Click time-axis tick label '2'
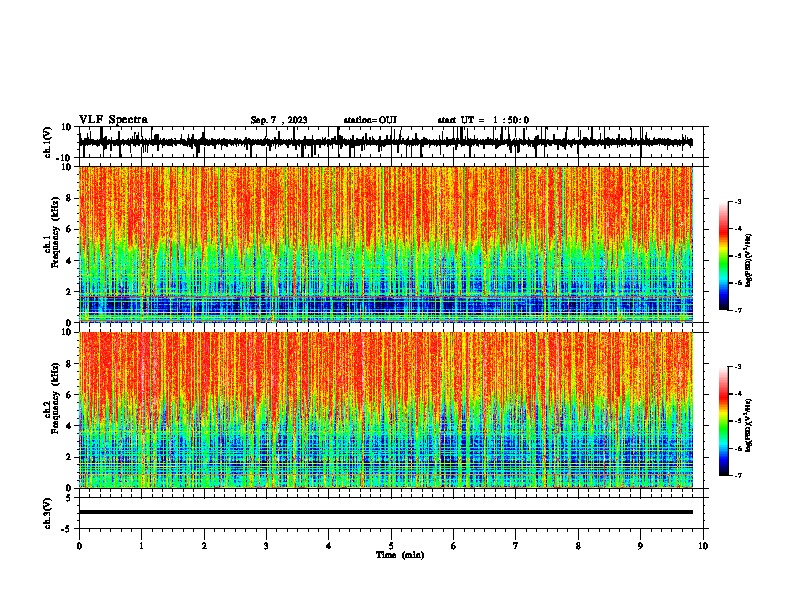 (x=204, y=546)
